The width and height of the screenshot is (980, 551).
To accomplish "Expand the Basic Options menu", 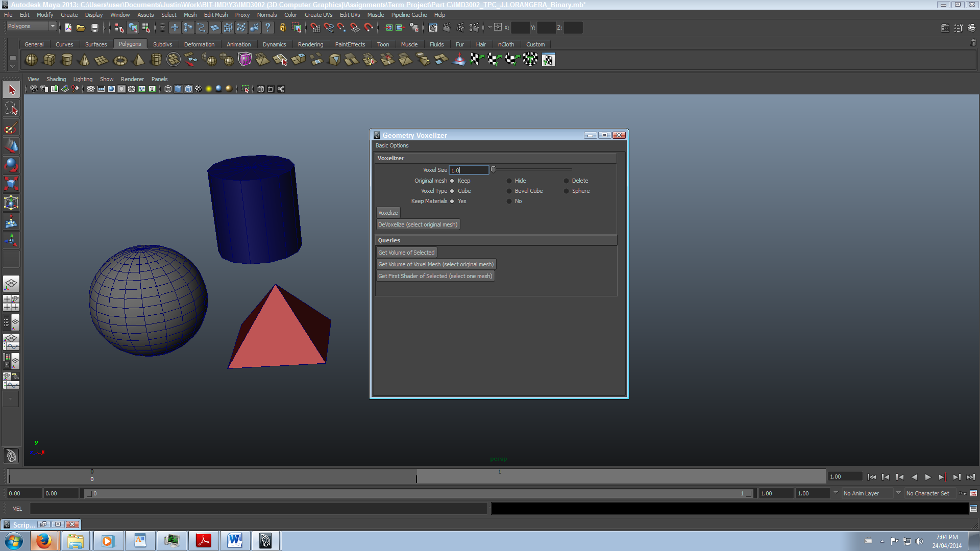I will click(x=393, y=145).
